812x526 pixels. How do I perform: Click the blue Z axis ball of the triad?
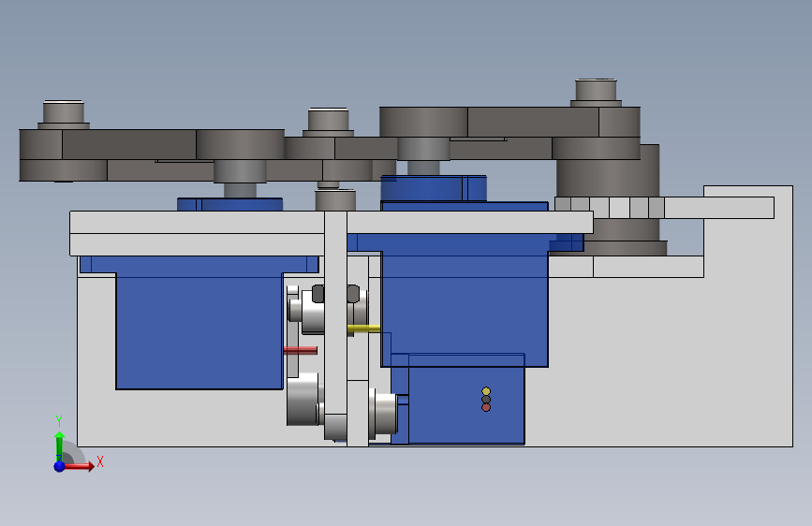60,466
